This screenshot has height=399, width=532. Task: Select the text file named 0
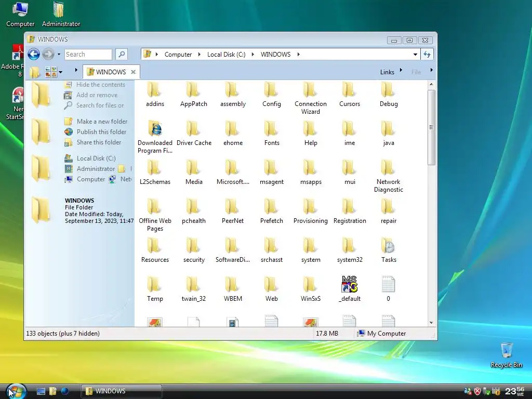(389, 289)
